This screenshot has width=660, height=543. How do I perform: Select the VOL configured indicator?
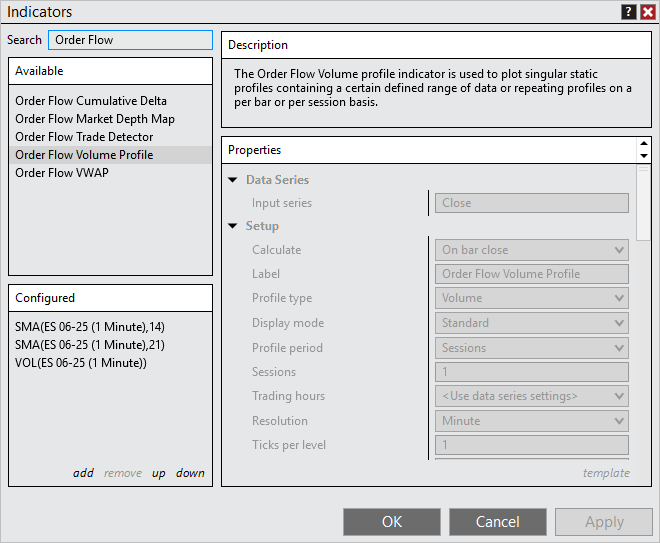[81, 363]
